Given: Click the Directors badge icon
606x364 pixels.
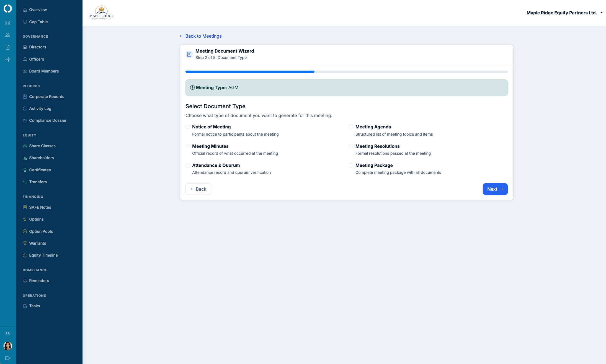Looking at the screenshot, I should (25, 47).
